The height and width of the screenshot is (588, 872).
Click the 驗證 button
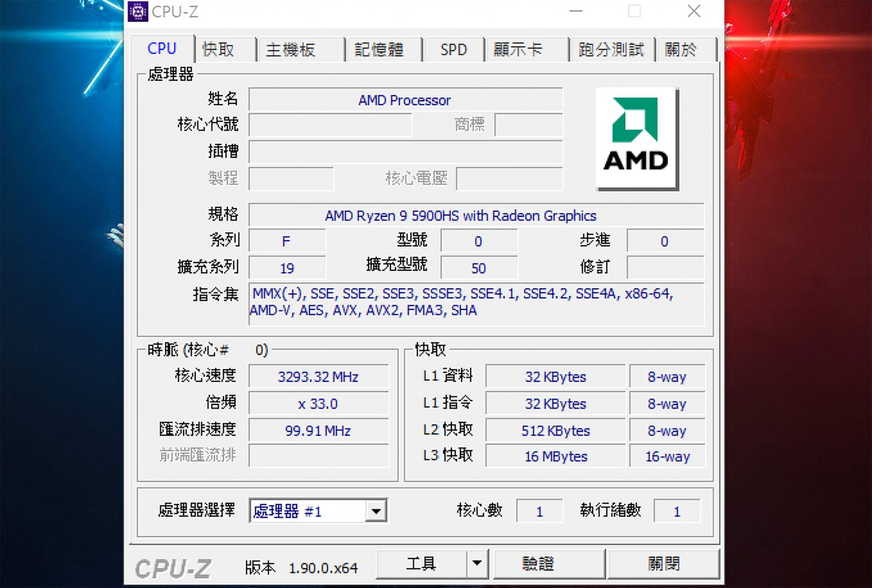pyautogui.click(x=549, y=564)
